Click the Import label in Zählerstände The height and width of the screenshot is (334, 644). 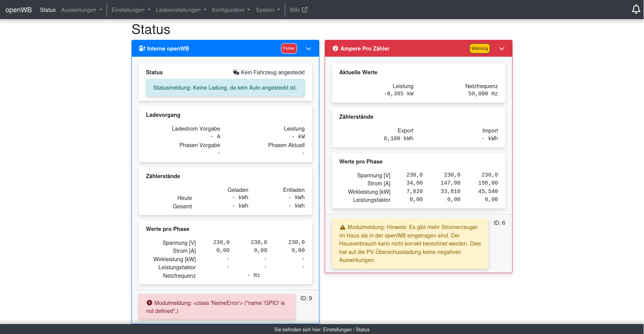point(490,131)
